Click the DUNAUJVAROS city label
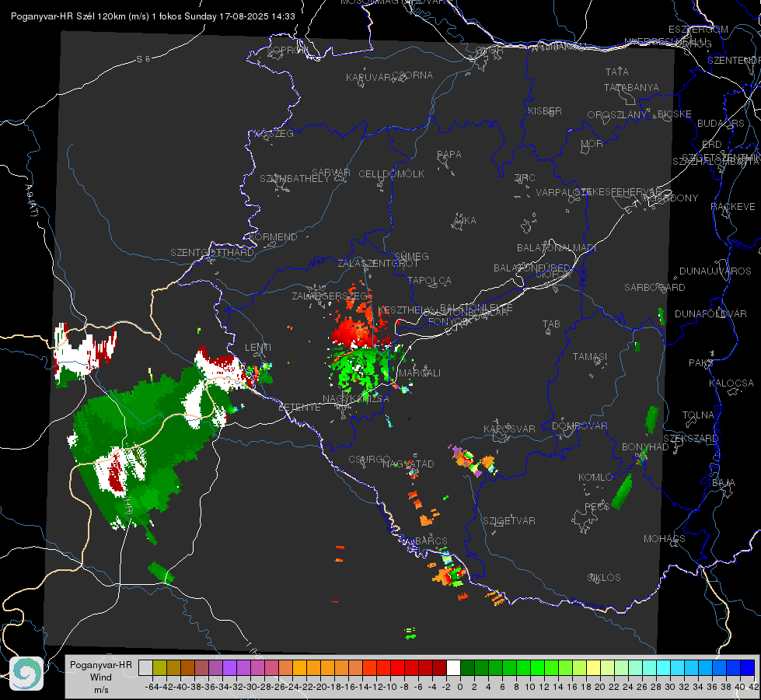 [715, 271]
